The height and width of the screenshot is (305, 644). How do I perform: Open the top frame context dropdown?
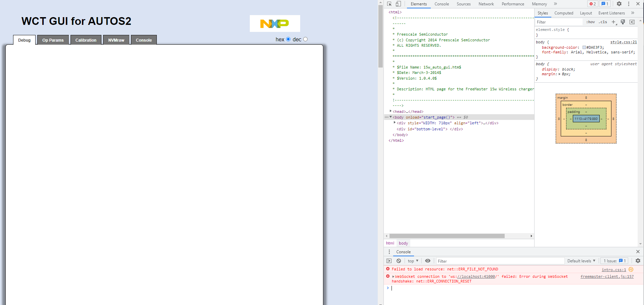point(412,261)
